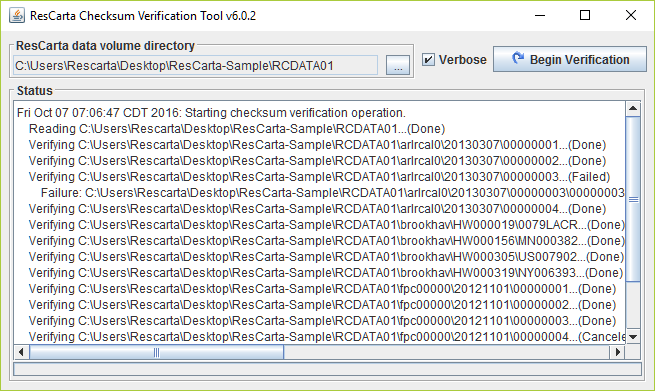The image size is (655, 391).
Task: Maximize the ResCarta Checksum Verification window
Action: click(585, 15)
